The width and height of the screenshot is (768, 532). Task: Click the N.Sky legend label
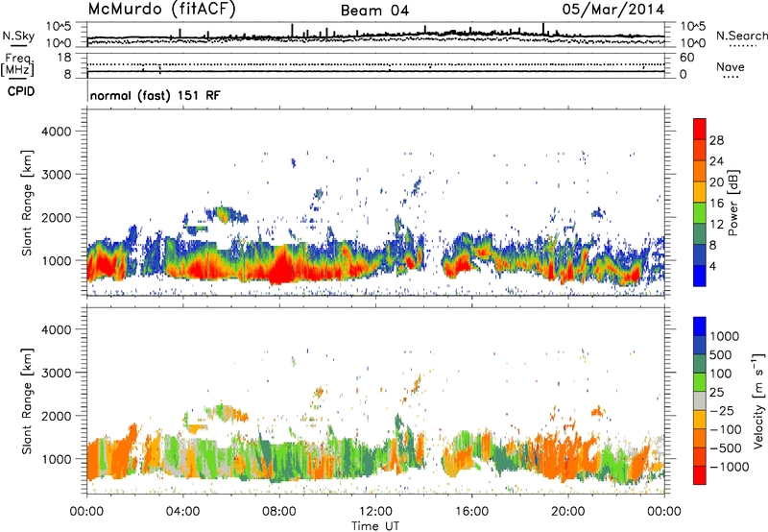click(18, 36)
